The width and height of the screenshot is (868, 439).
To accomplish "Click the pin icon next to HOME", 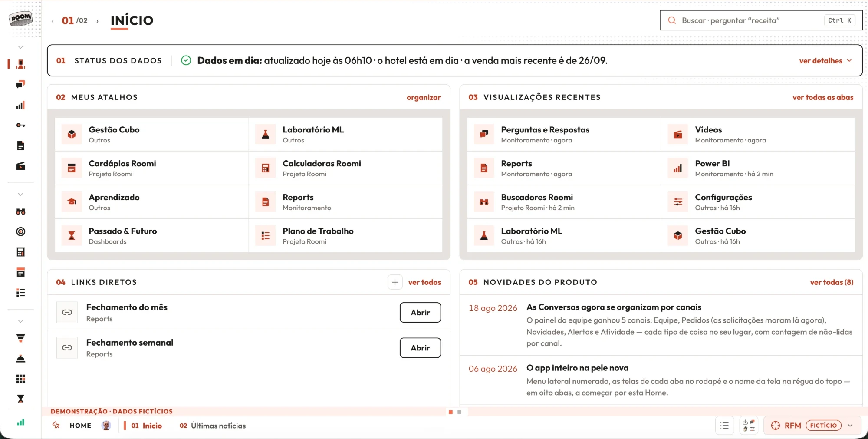I will pyautogui.click(x=56, y=425).
